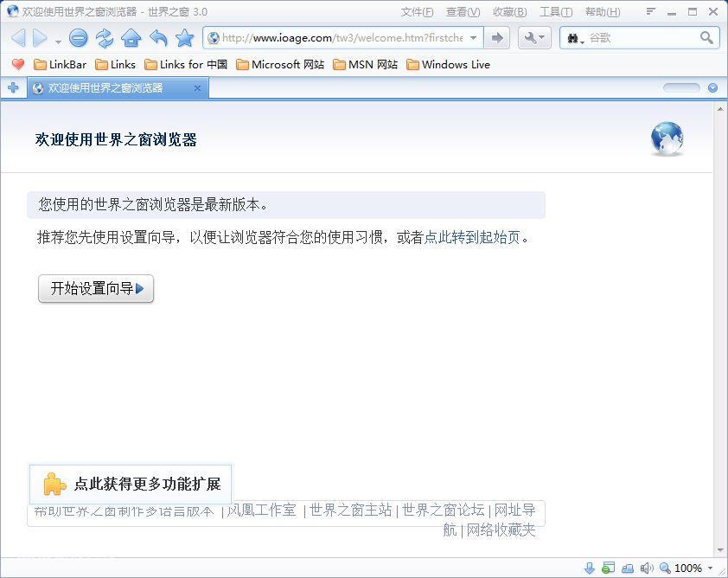The height and width of the screenshot is (578, 728).
Task: Click the undo closed tab arrow icon
Action: tap(158, 37)
